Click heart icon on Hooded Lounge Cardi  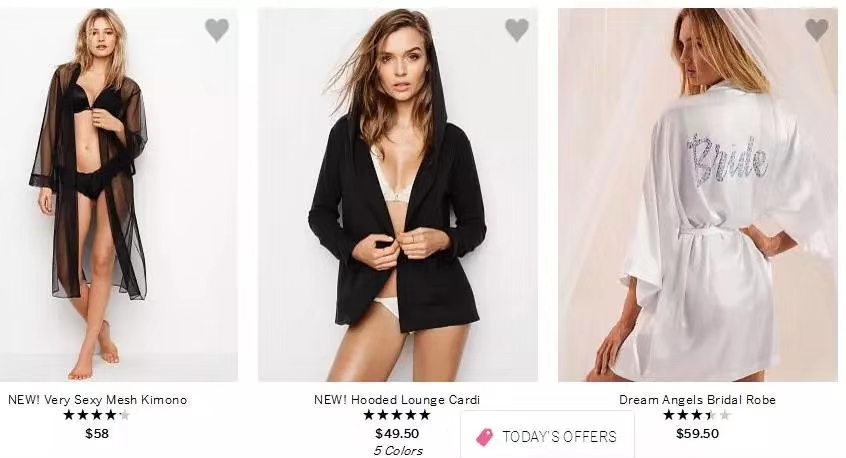tap(517, 30)
